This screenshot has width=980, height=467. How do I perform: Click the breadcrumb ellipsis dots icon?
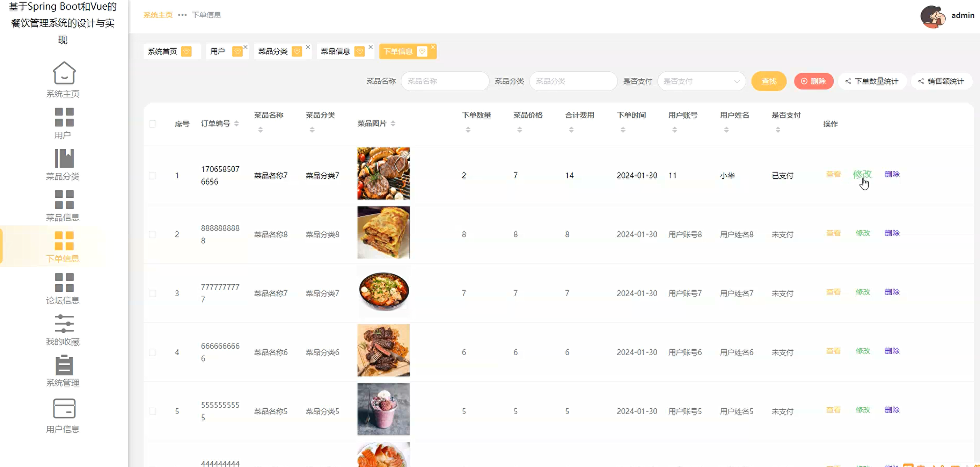click(x=182, y=15)
